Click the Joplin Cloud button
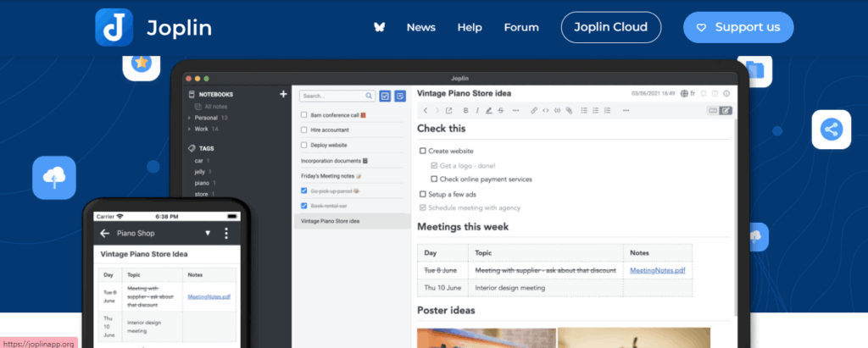868x348 pixels. [610, 27]
